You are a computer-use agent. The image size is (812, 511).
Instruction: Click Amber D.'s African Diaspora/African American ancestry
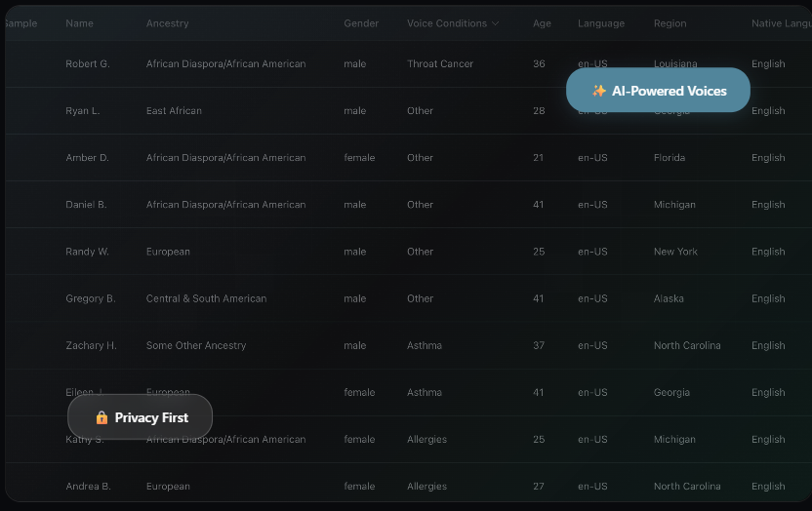[x=225, y=158]
